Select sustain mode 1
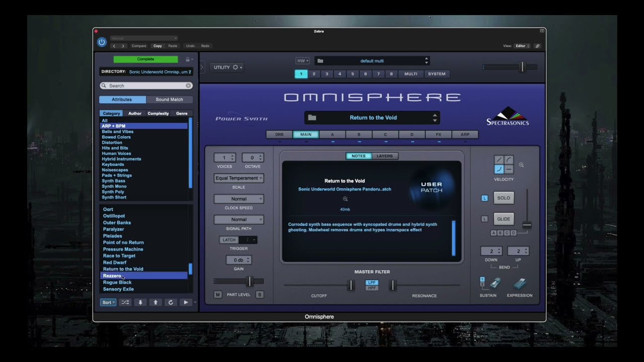This screenshot has width=644, height=362. click(482, 280)
